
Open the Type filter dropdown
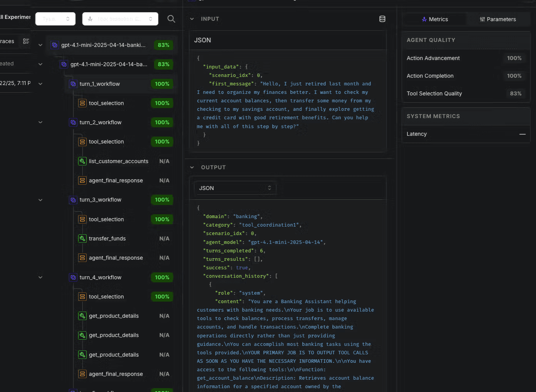(x=55, y=19)
